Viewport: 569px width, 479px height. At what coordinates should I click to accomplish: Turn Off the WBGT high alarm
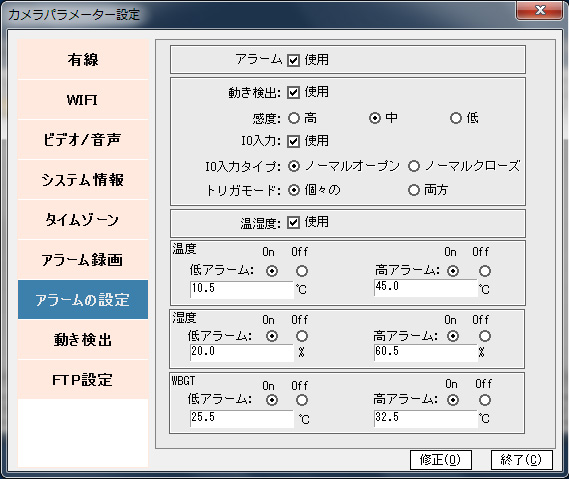pos(485,400)
